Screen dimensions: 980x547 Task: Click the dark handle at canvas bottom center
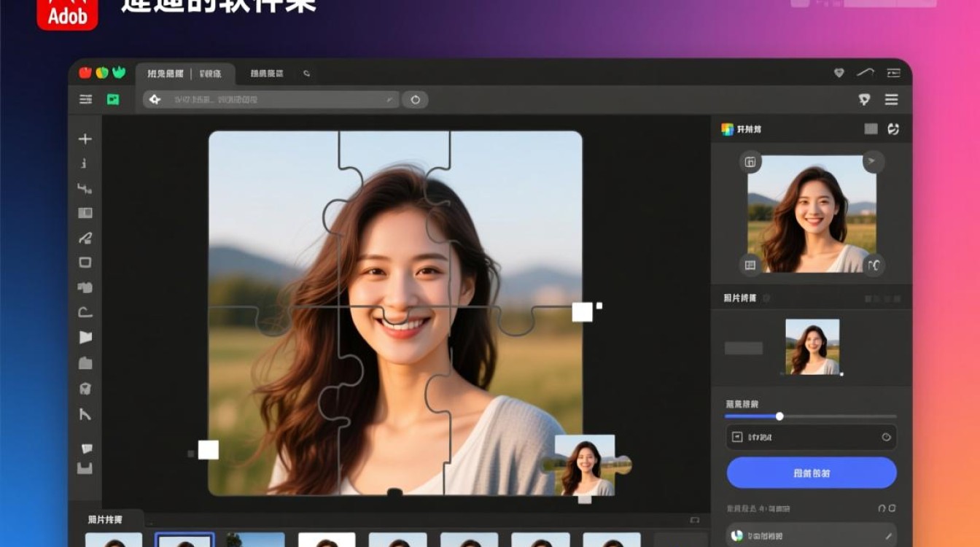point(394,494)
